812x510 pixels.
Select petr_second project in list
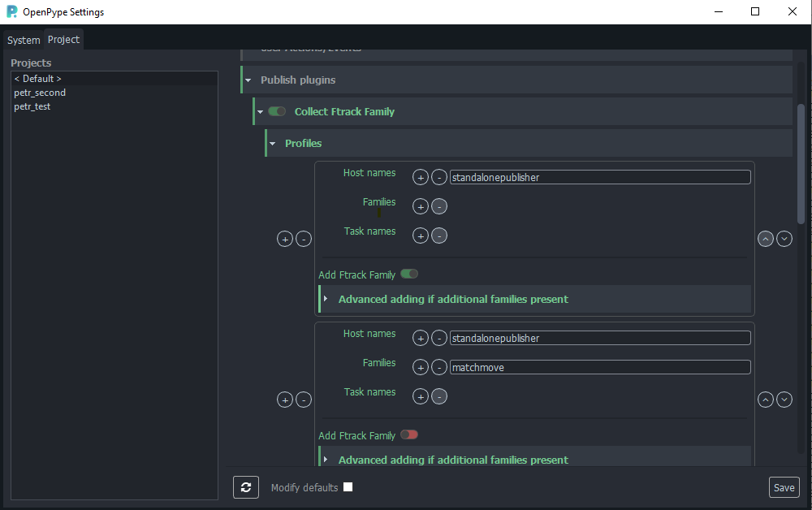click(40, 93)
